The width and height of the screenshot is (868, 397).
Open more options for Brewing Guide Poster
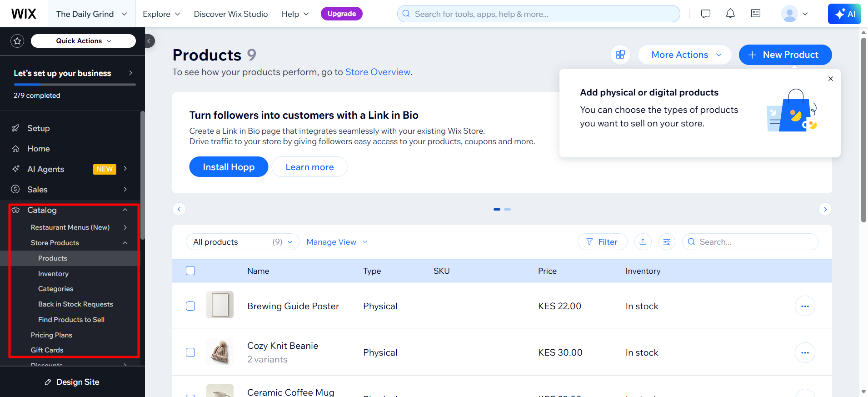pos(805,306)
